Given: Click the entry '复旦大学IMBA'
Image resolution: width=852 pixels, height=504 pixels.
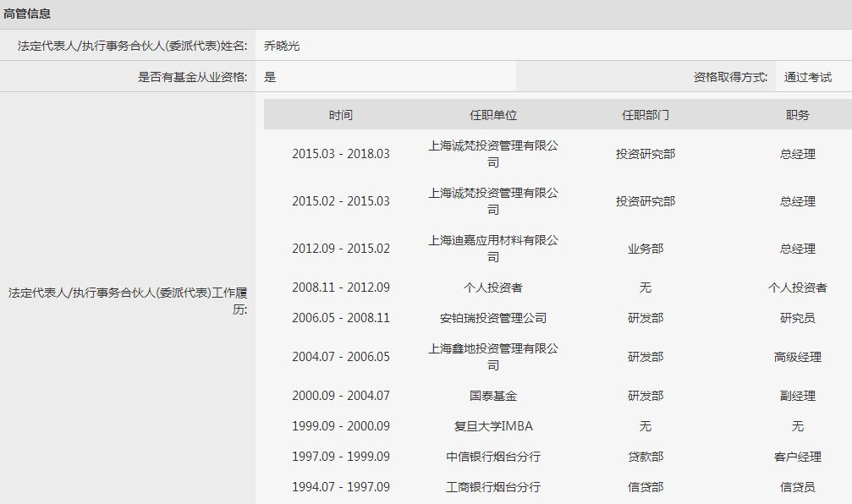Looking at the screenshot, I should 492,426.
